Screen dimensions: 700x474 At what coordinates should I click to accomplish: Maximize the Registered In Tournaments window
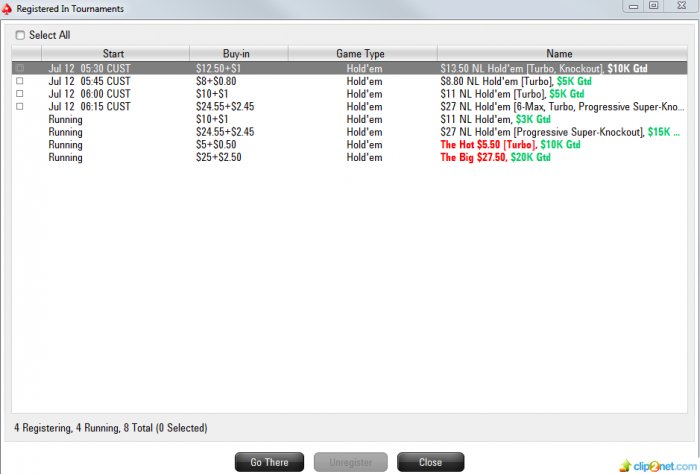click(654, 6)
